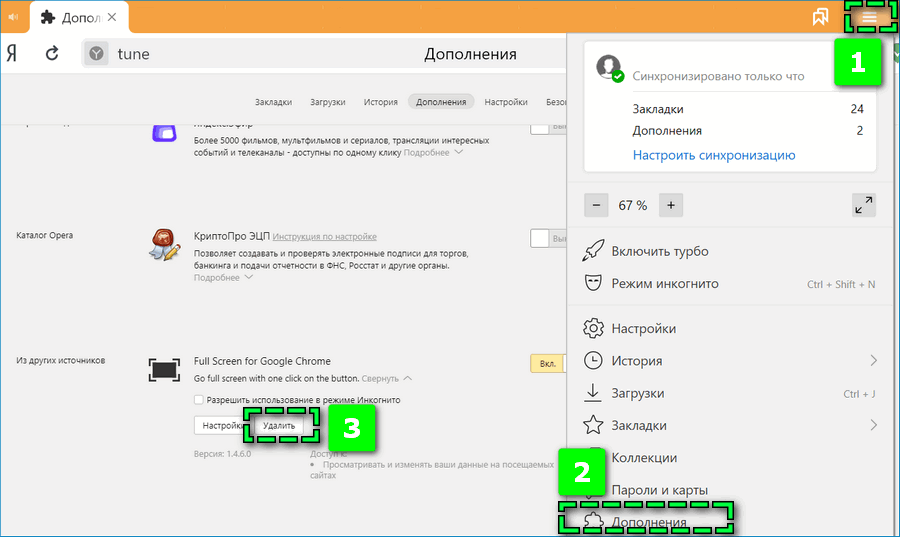Image resolution: width=900 pixels, height=537 pixels.
Task: Click the Yandex icon in address bar
Action: point(96,53)
